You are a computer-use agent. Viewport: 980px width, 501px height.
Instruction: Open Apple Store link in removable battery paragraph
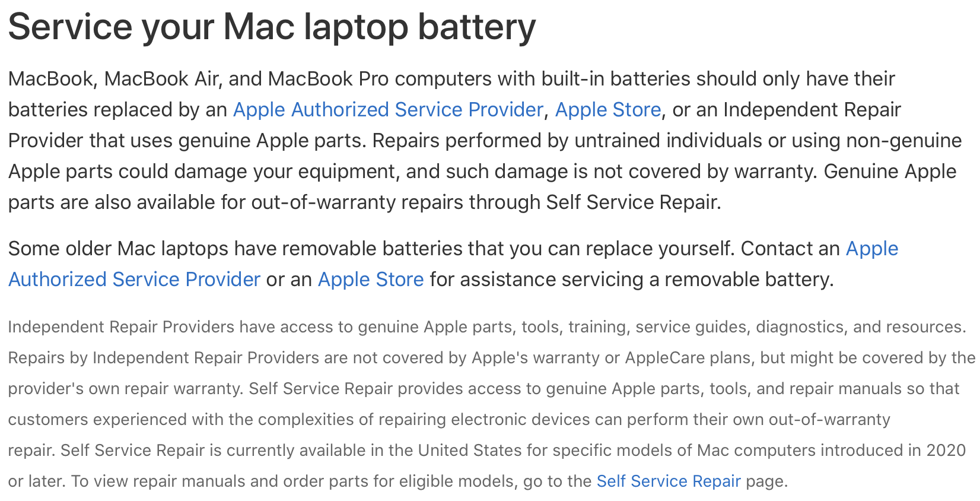pos(371,280)
